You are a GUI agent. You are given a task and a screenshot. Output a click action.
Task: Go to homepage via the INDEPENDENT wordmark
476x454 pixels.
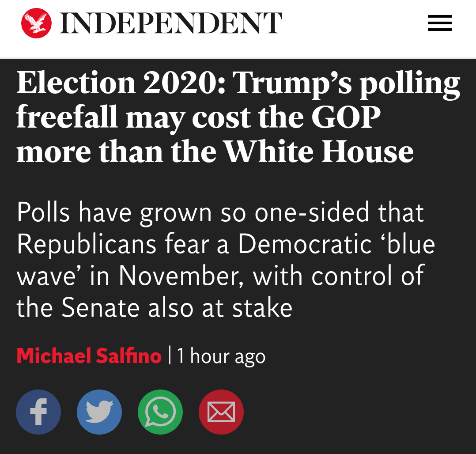171,23
